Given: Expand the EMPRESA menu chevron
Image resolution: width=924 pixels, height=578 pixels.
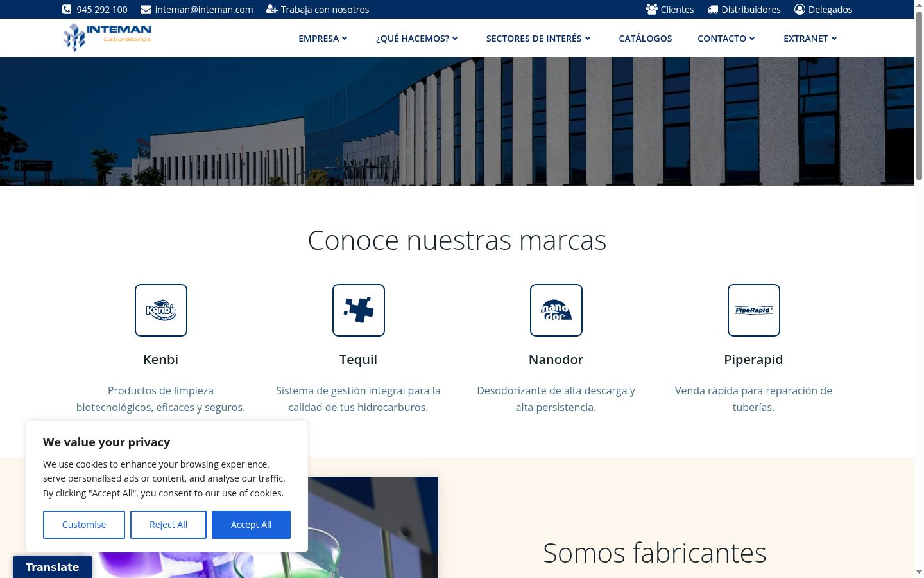Looking at the screenshot, I should pos(345,39).
